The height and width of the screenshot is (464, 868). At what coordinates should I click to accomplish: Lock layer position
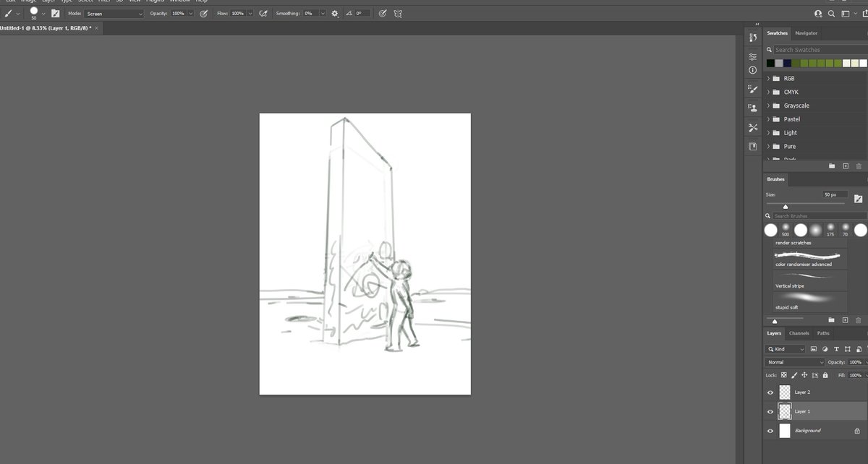pyautogui.click(x=804, y=375)
